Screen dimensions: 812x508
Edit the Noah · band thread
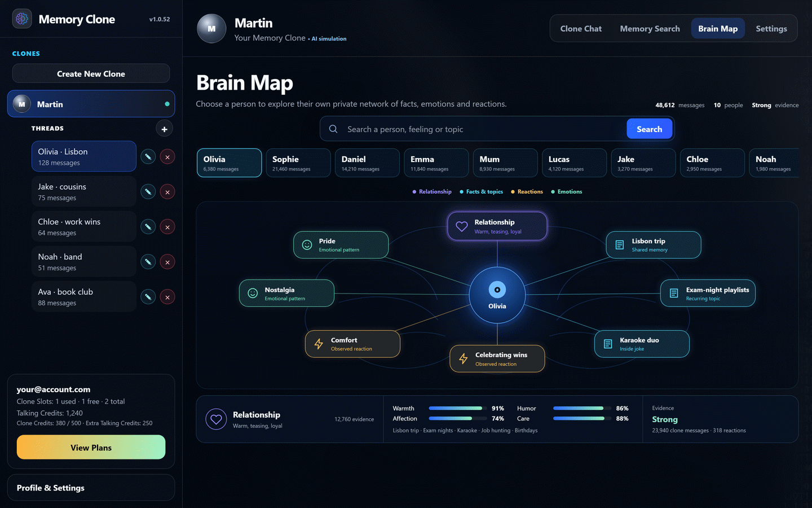click(x=148, y=261)
